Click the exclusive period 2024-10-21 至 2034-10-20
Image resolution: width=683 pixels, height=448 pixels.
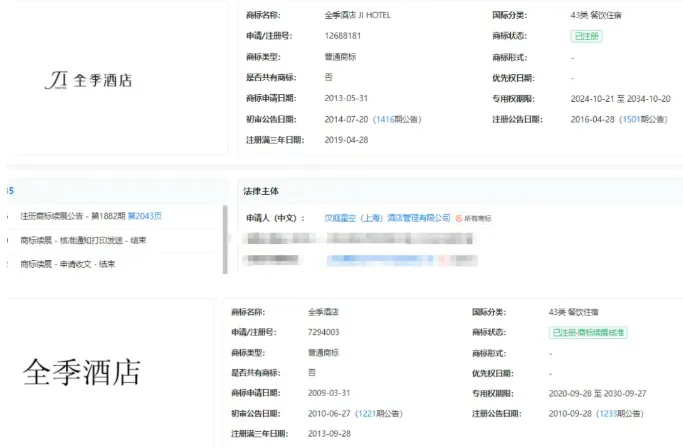tap(620, 99)
